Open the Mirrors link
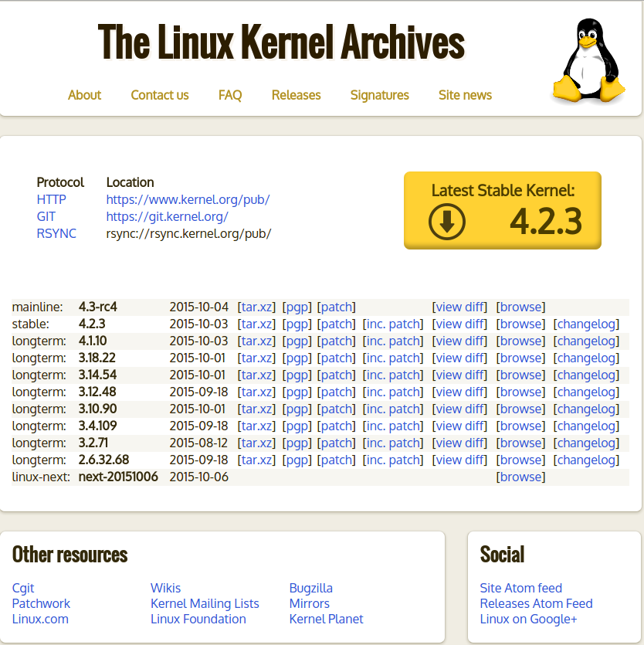 click(x=309, y=603)
